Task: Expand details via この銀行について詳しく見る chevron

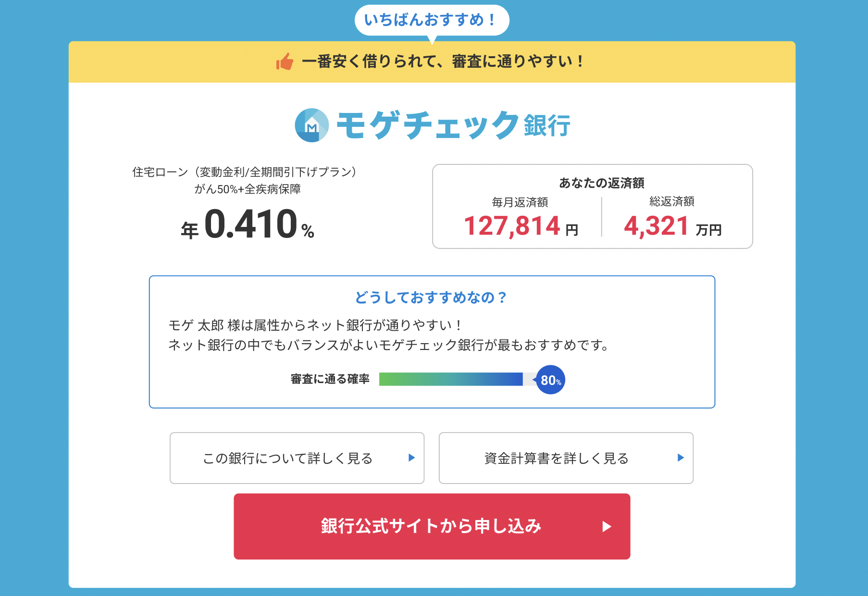Action: [x=411, y=458]
